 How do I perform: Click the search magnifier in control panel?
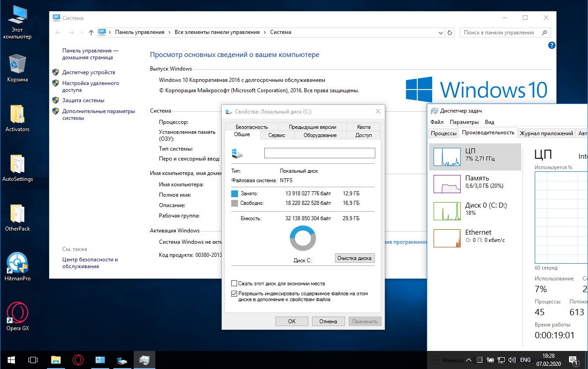point(544,33)
